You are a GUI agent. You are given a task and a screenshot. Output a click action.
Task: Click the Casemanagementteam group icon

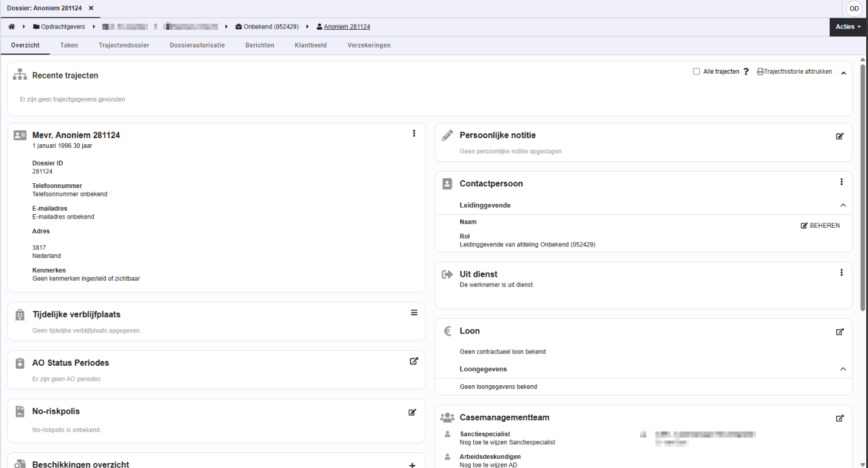tap(447, 417)
